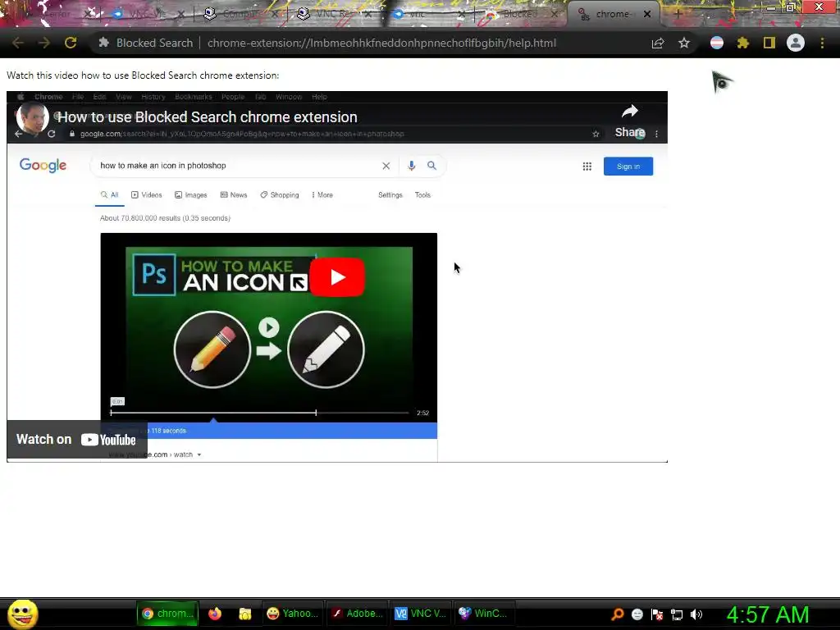
Task: Open the network tray icon
Action: click(677, 614)
